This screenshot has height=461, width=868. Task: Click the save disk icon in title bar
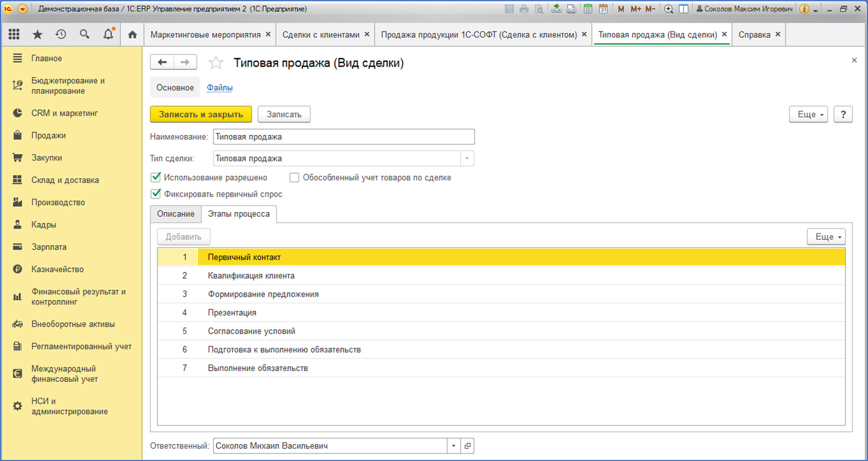pyautogui.click(x=510, y=9)
